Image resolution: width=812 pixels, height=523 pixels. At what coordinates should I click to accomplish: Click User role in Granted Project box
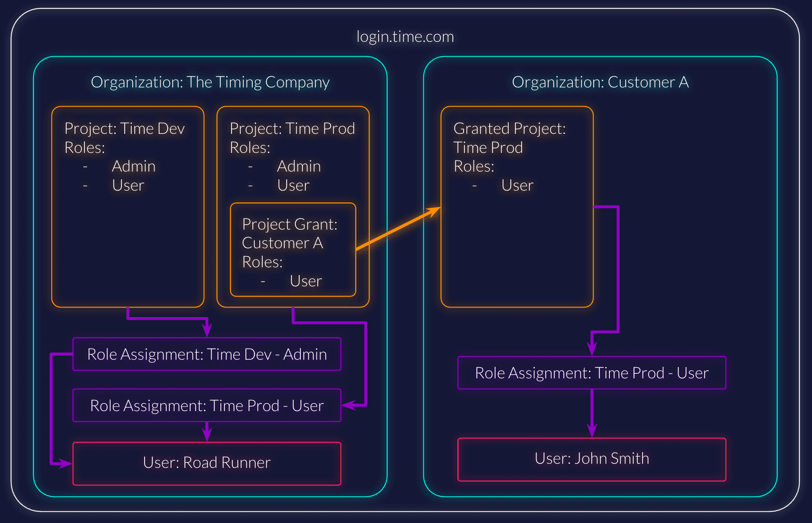tap(517, 185)
